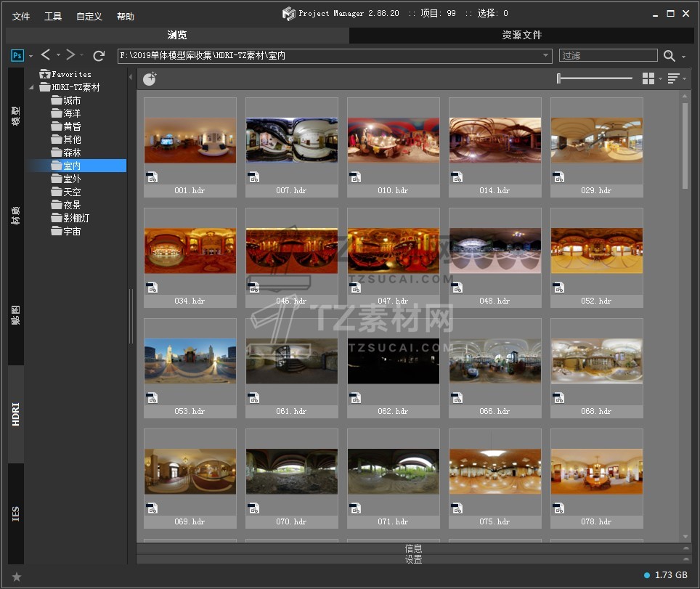The width and height of the screenshot is (700, 589).
Task: Click the file type icon under 061.hdr
Action: 253,398
